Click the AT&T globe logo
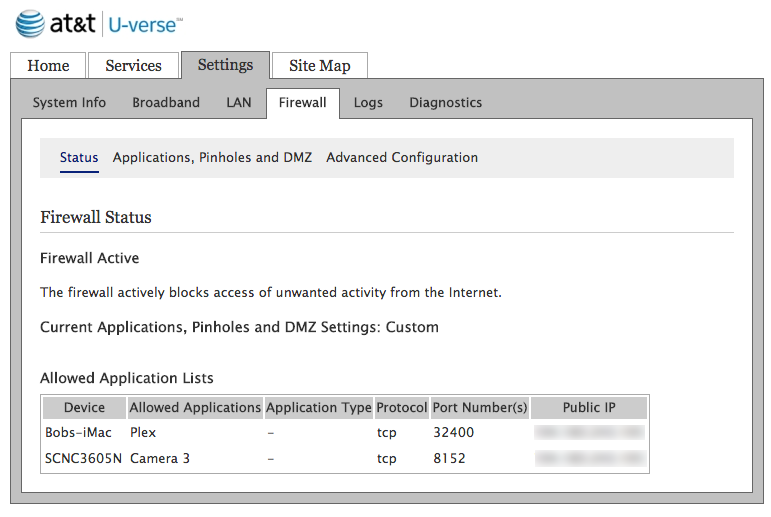Image resolution: width=771 pixels, height=517 pixels. [x=30, y=24]
